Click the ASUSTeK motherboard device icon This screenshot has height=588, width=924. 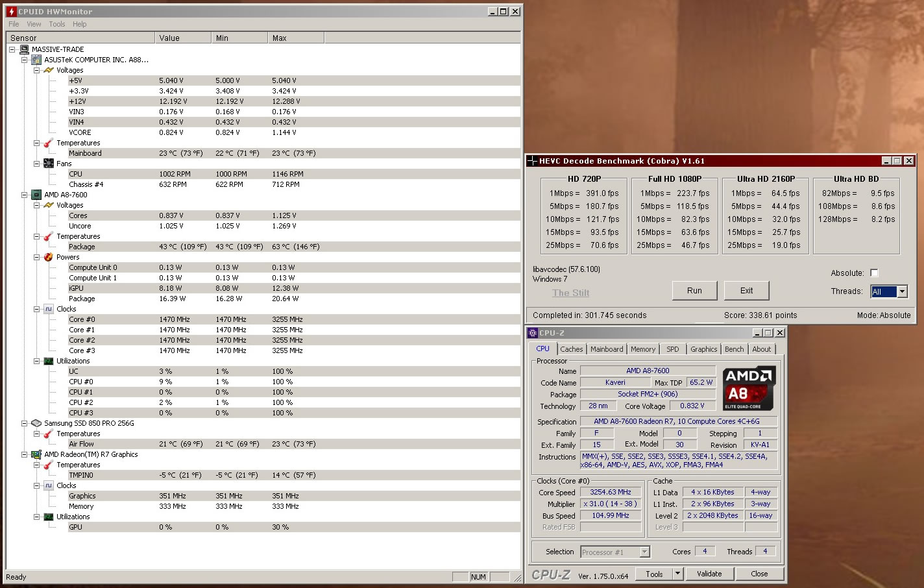coord(36,59)
